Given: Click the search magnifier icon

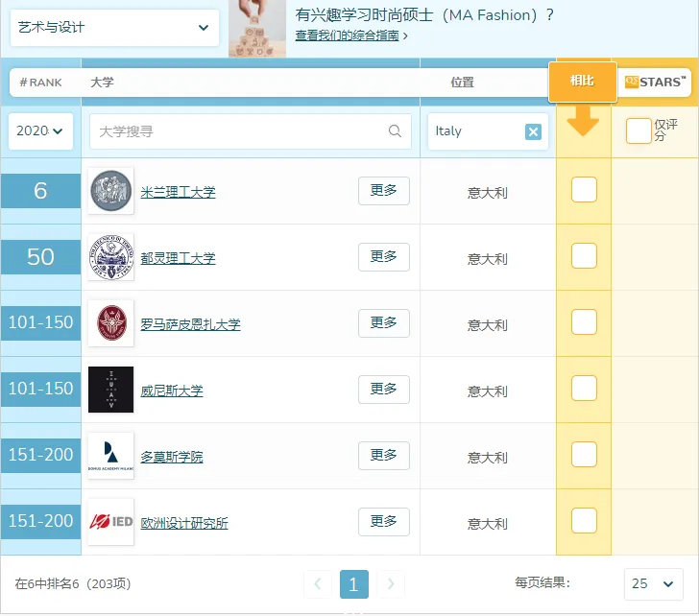Looking at the screenshot, I should point(395,130).
